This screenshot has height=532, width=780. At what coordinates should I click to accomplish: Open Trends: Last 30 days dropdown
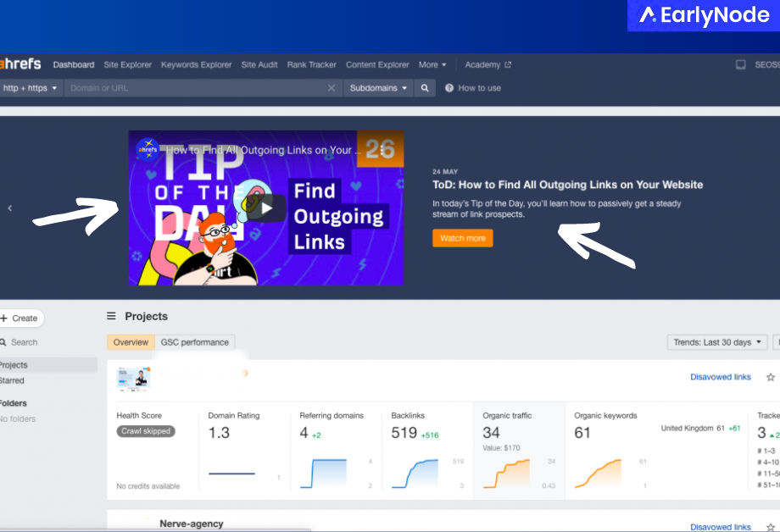716,342
